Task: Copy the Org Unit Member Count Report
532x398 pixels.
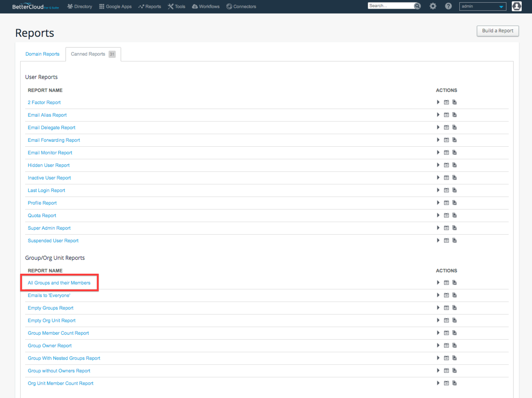Action: click(454, 383)
